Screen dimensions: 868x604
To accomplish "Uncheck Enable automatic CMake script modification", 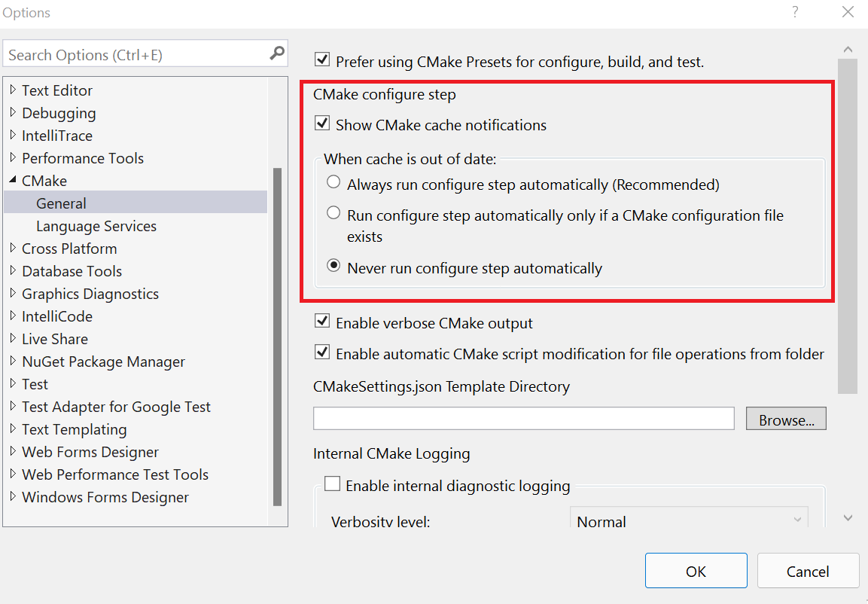I will [x=321, y=352].
